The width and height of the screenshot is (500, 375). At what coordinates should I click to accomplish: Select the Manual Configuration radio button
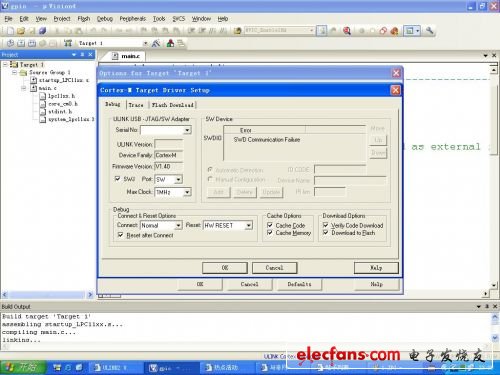pos(210,179)
